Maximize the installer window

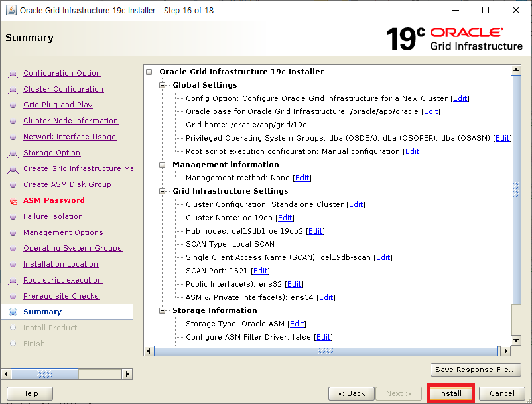[x=486, y=10]
